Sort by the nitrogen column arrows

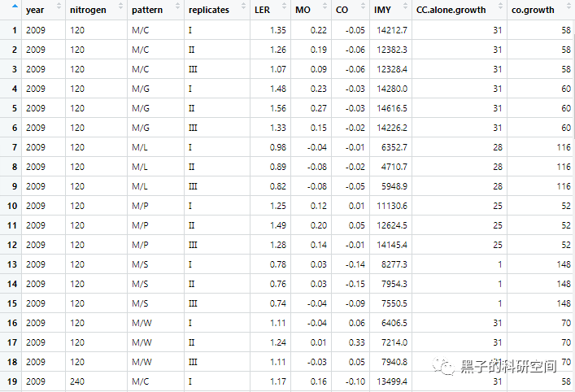click(x=120, y=6)
